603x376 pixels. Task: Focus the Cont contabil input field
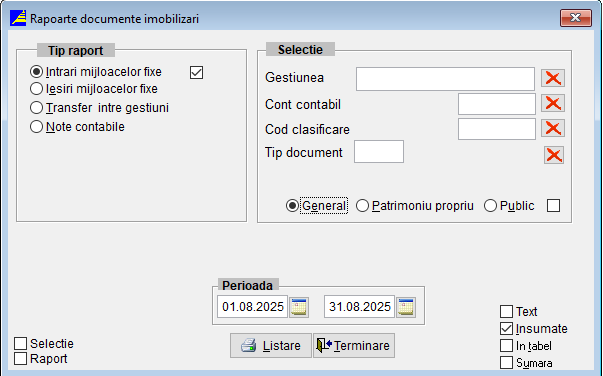497,104
